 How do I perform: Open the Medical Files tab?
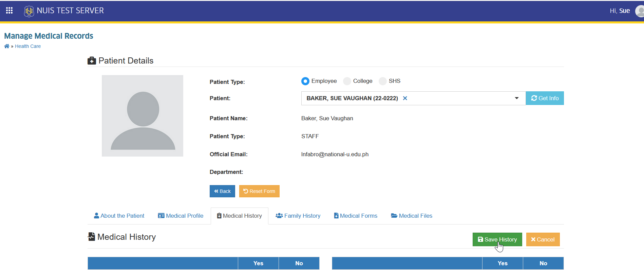412,216
